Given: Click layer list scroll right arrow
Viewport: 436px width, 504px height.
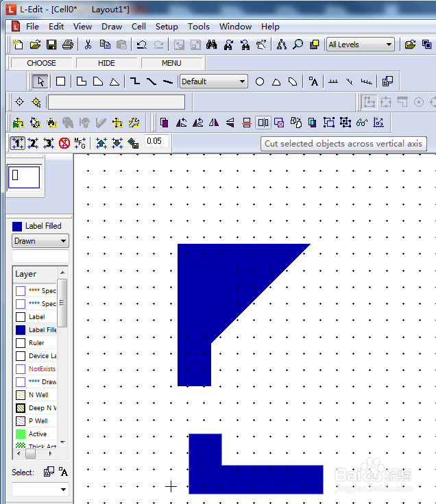Looking at the screenshot, I should [x=50, y=453].
